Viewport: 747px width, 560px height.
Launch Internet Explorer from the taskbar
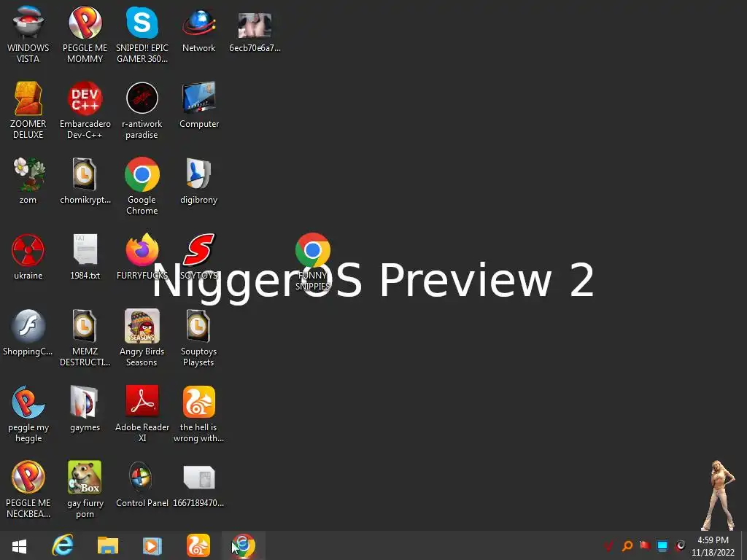(x=63, y=545)
